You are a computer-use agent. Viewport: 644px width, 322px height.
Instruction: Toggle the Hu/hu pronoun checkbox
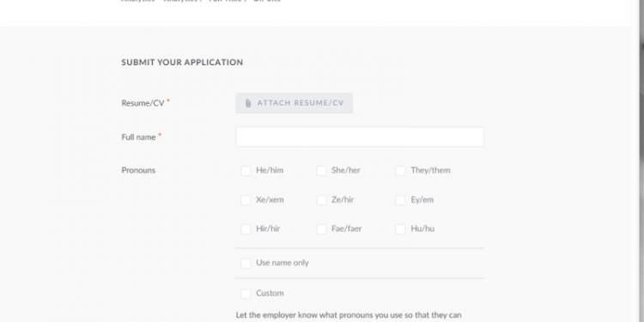pos(400,229)
